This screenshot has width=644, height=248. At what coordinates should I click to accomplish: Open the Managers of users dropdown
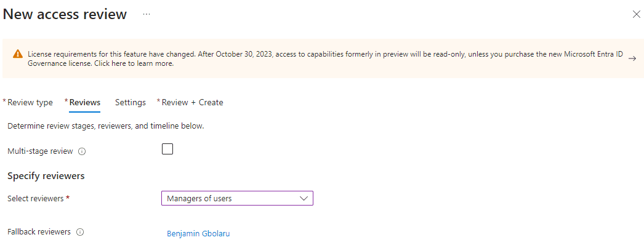pos(237,198)
